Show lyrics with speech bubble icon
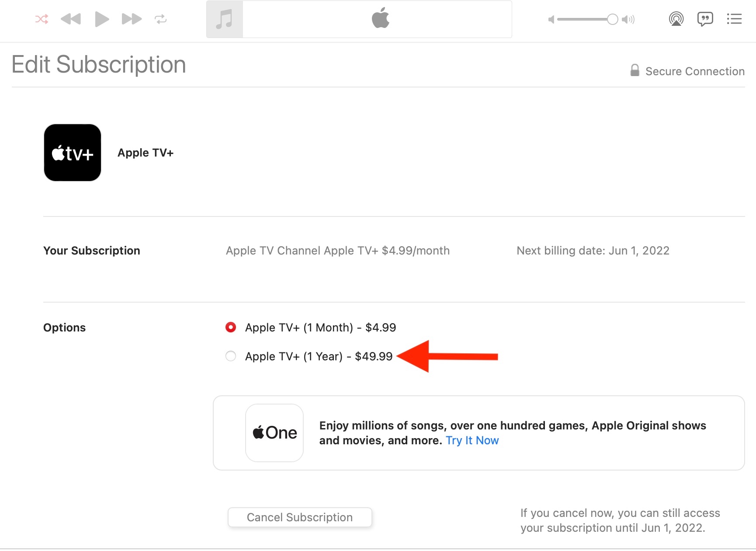 pos(705,19)
